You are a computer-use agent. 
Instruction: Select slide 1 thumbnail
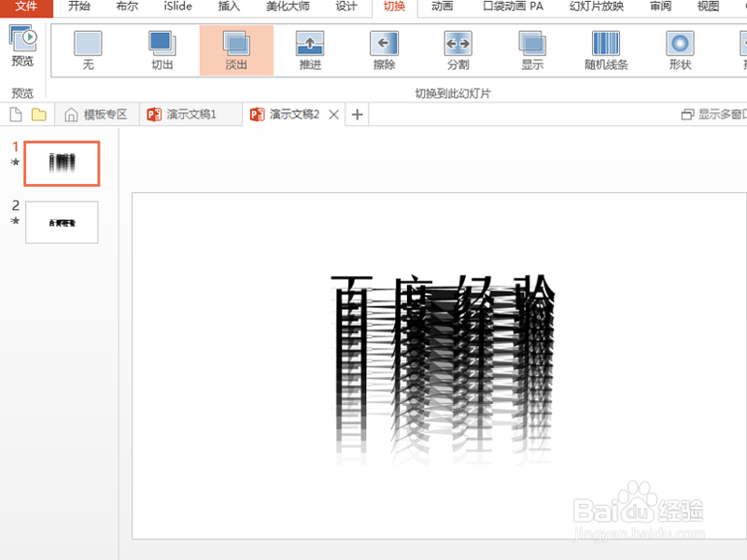coord(62,163)
